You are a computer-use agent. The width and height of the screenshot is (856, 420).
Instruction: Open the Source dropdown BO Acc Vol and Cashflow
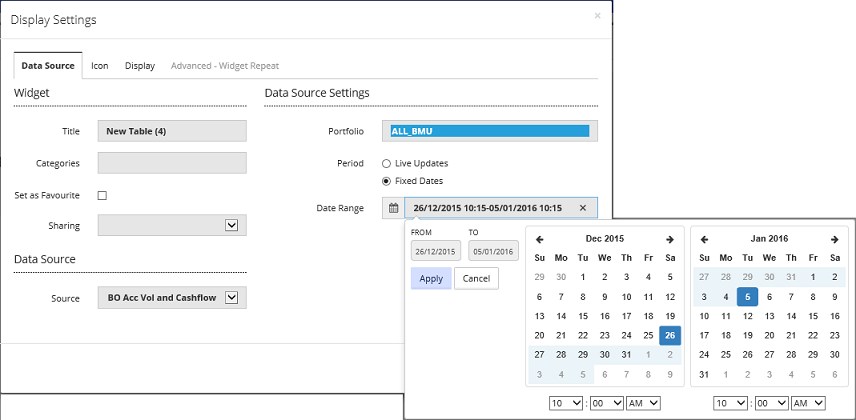coord(172,298)
